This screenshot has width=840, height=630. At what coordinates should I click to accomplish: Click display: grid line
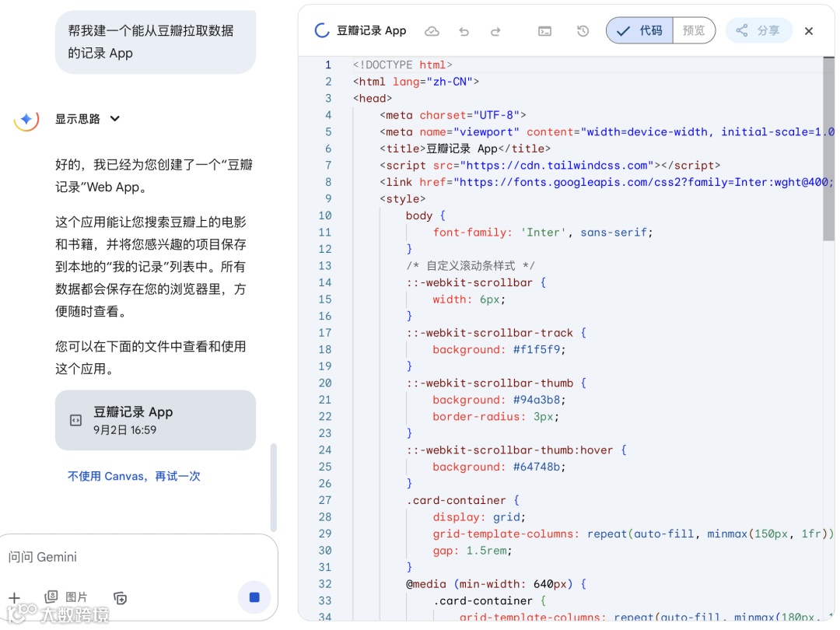point(479,517)
